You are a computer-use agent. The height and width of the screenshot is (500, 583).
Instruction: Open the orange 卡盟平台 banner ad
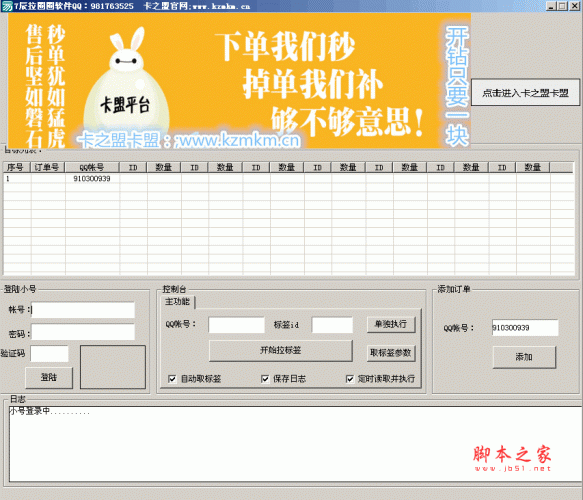(239, 81)
